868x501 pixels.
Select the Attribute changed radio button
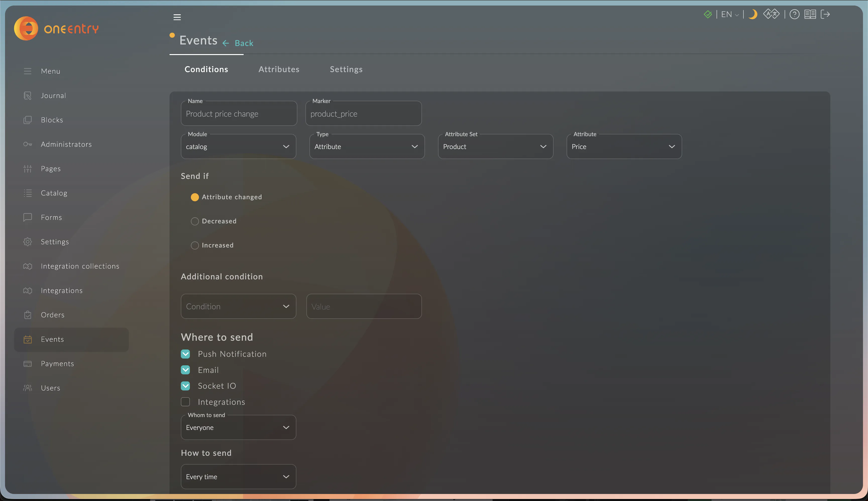(x=195, y=197)
